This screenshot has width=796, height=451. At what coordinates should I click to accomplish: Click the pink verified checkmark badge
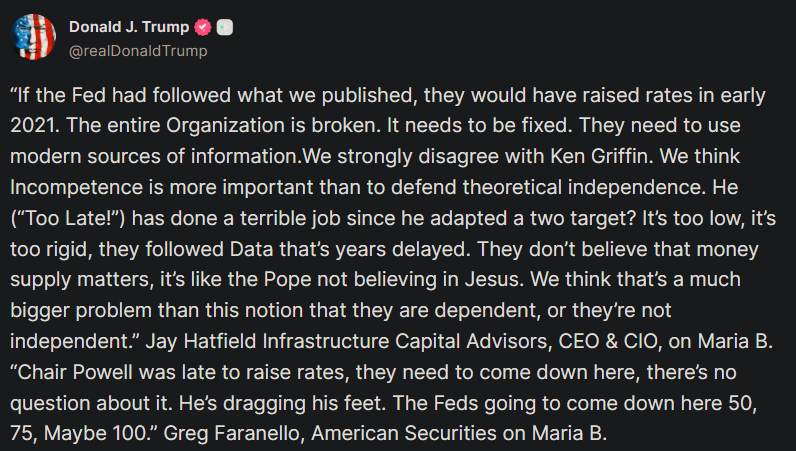pos(203,27)
